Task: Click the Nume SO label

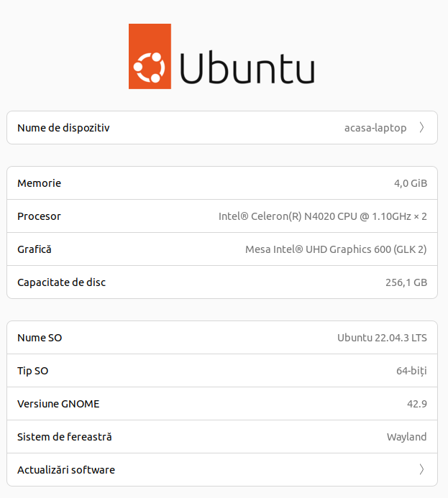Action: click(x=40, y=338)
